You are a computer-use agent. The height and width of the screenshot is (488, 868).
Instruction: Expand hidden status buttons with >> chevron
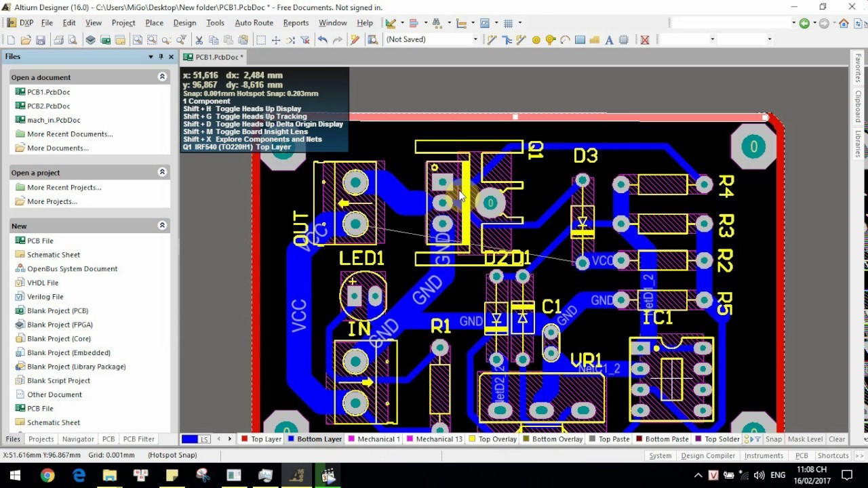(x=859, y=455)
